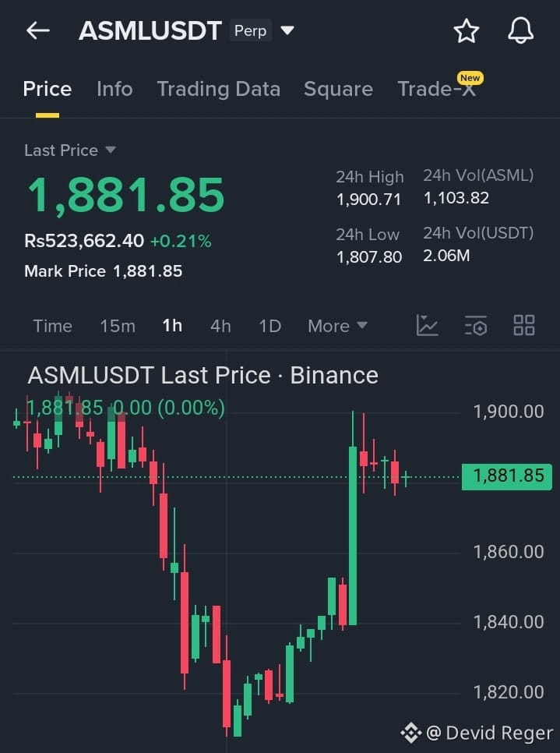
Task: Go back with the left arrow
Action: click(x=38, y=30)
